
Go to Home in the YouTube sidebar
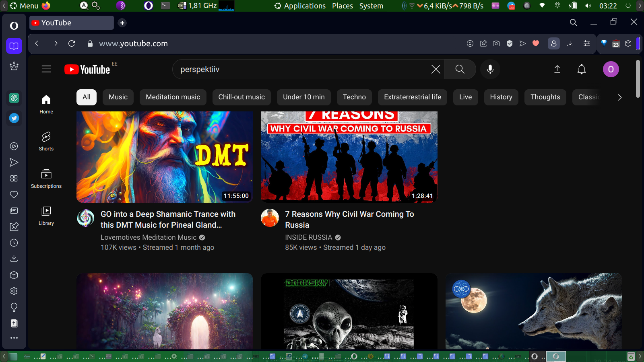46,104
